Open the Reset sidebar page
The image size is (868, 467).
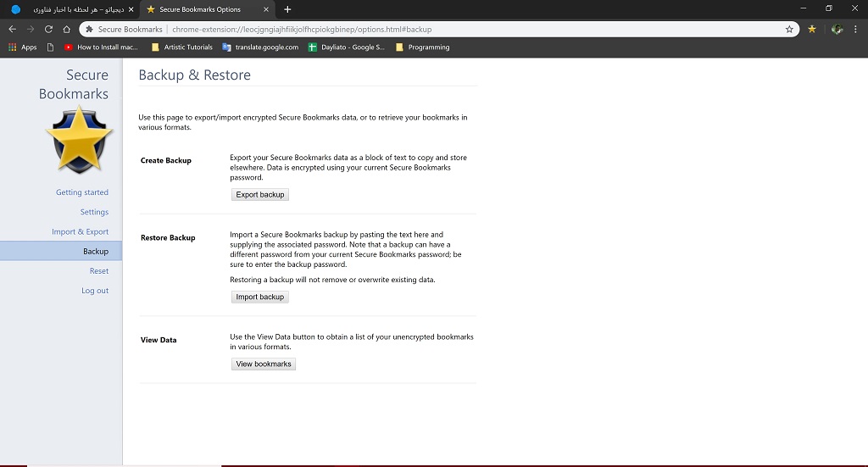tap(99, 271)
